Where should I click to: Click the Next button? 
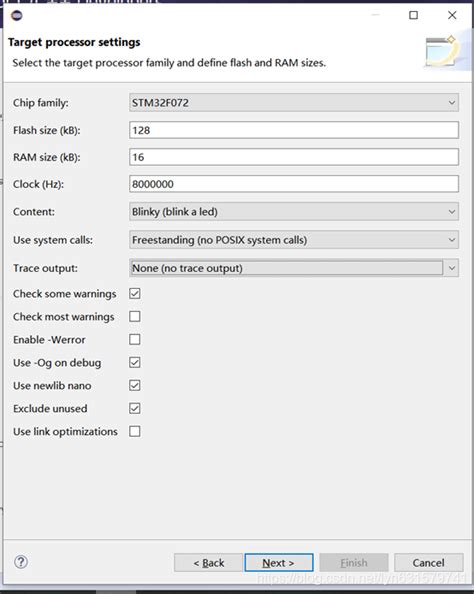tap(279, 563)
